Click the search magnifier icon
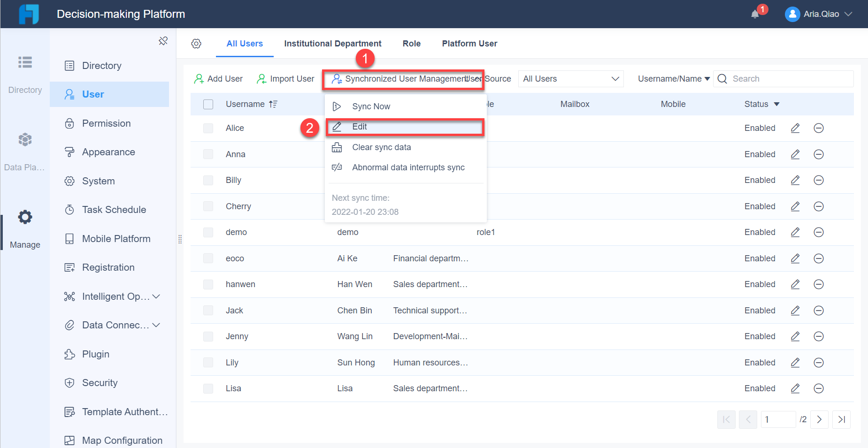The height and width of the screenshot is (448, 868). 722,79
